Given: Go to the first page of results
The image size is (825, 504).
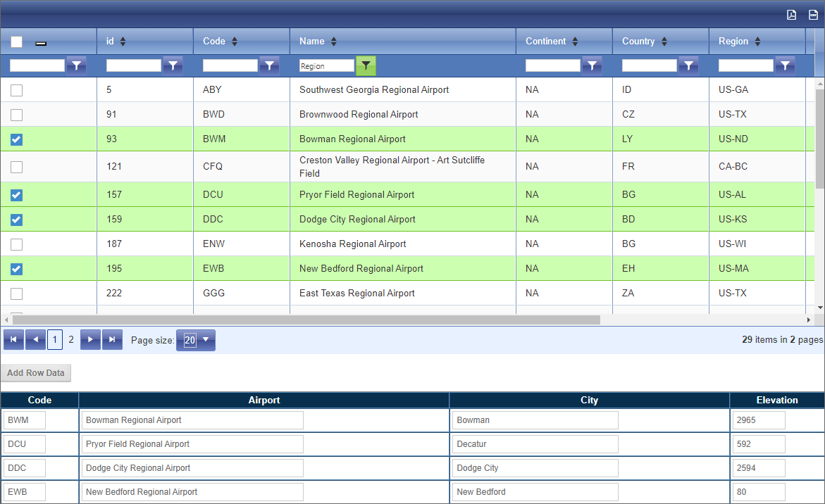Looking at the screenshot, I should pyautogui.click(x=13, y=339).
